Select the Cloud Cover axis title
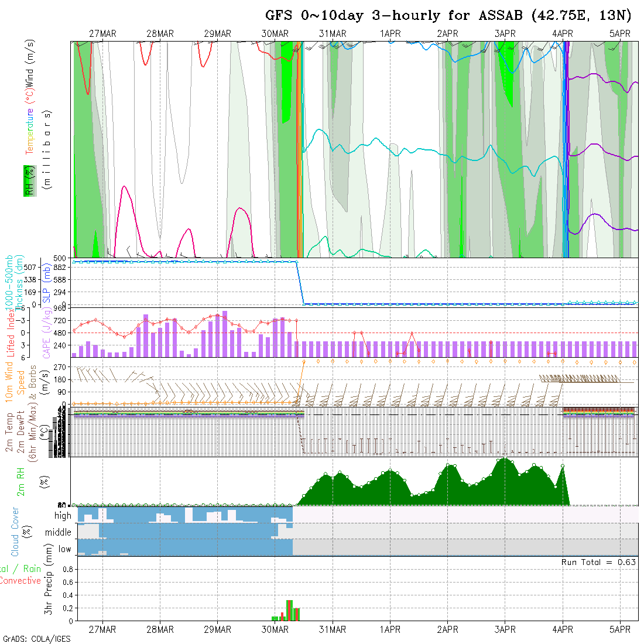The width and height of the screenshot is (644, 644). pyautogui.click(x=15, y=532)
